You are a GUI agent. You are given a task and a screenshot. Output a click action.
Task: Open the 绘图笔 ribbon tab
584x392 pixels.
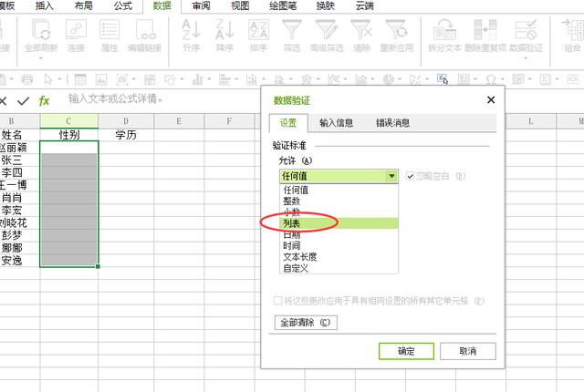[283, 6]
